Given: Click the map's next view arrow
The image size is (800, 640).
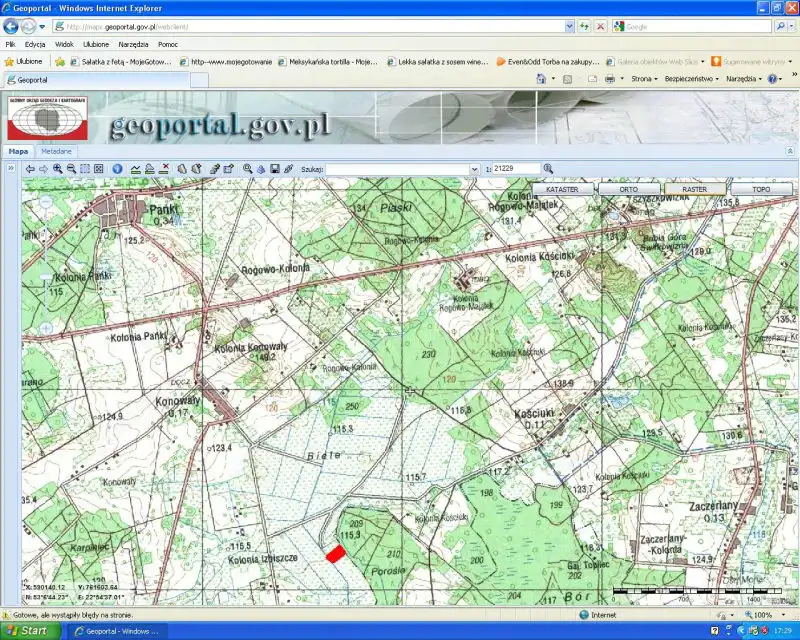Looking at the screenshot, I should coord(43,169).
